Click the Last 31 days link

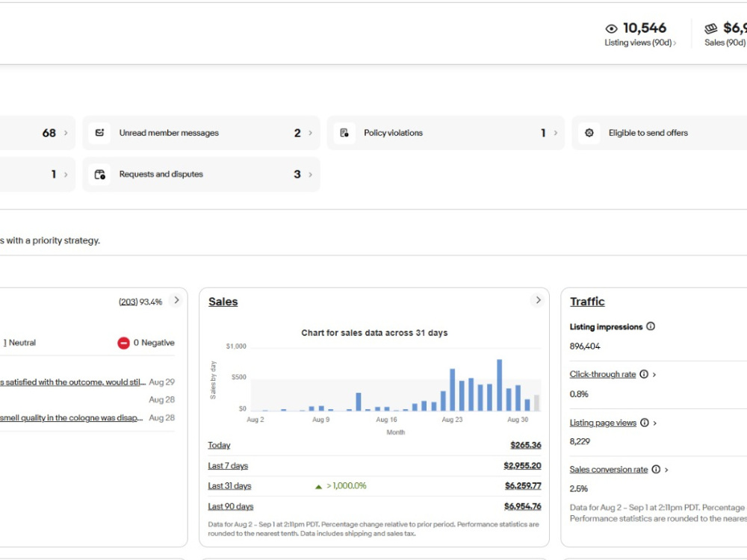click(229, 486)
